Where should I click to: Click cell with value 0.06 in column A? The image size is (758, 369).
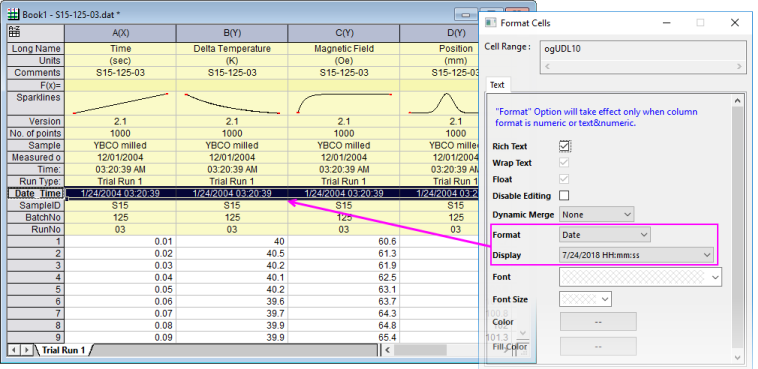(120, 301)
